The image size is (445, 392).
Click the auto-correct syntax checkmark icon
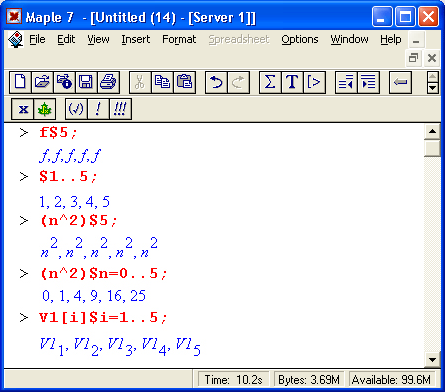point(76,109)
